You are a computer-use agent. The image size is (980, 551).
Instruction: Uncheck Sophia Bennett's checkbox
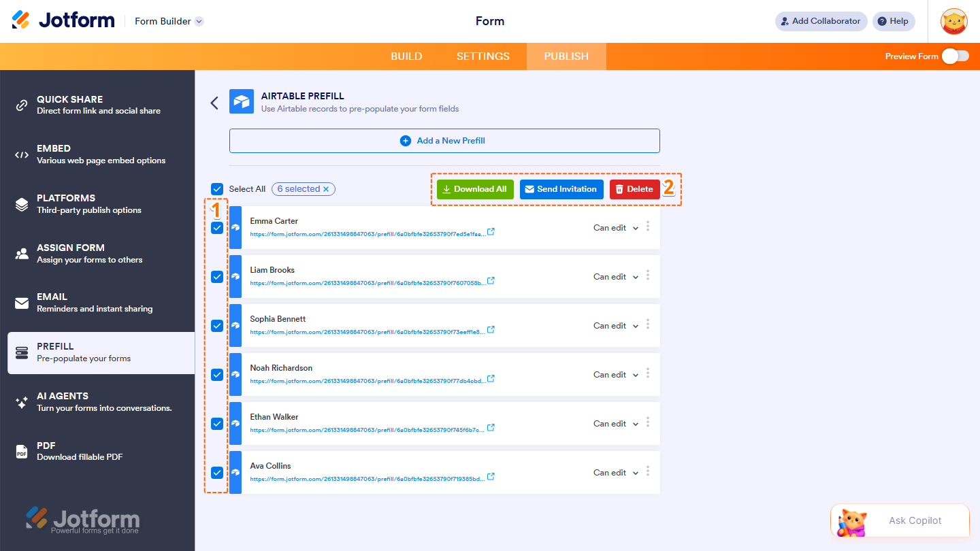[217, 326]
